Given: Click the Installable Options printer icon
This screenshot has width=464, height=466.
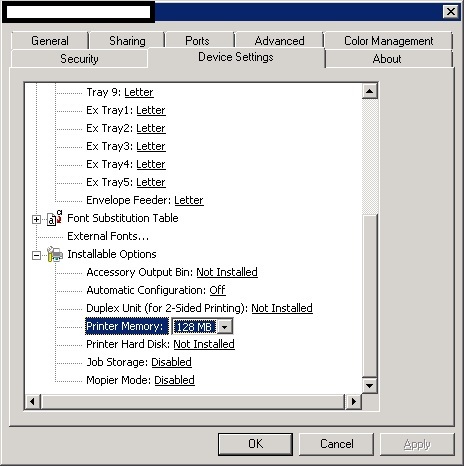Looking at the screenshot, I should pos(55,254).
